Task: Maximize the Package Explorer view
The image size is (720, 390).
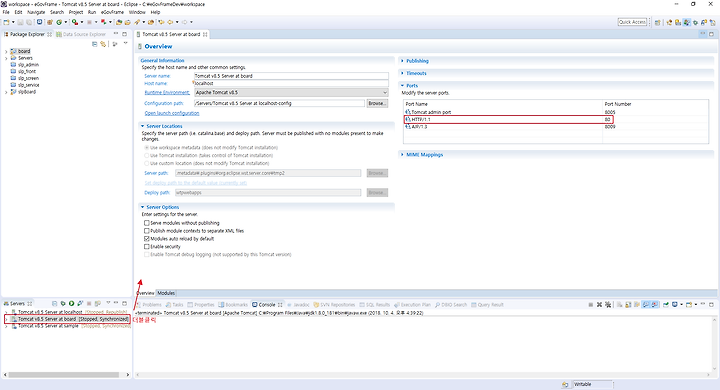Action: click(x=124, y=34)
